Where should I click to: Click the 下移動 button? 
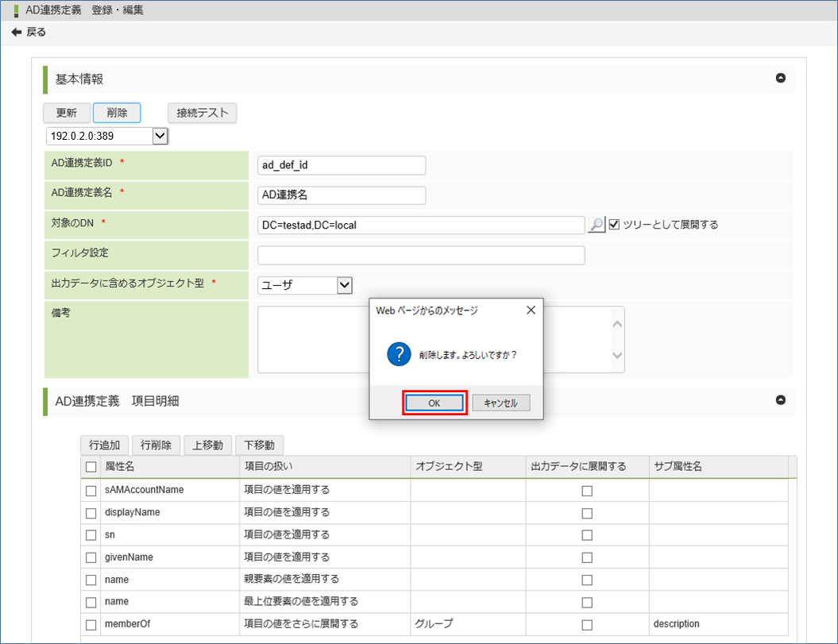(x=260, y=445)
